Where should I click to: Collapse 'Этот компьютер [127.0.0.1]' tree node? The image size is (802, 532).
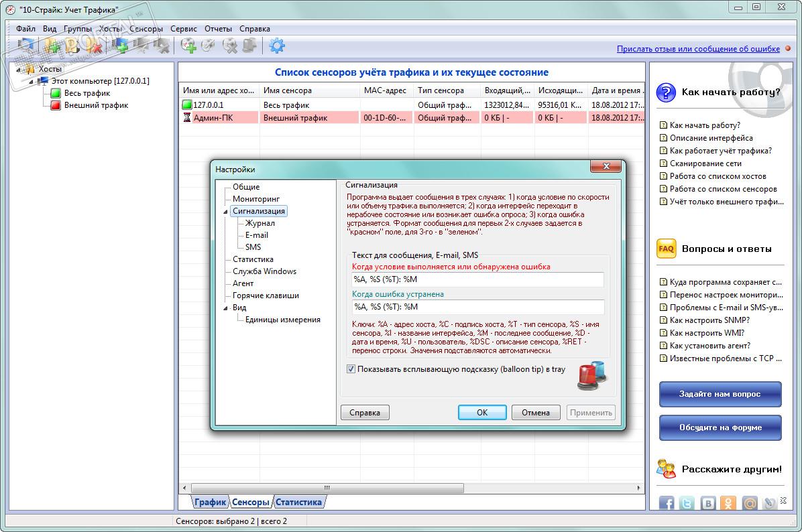point(31,81)
